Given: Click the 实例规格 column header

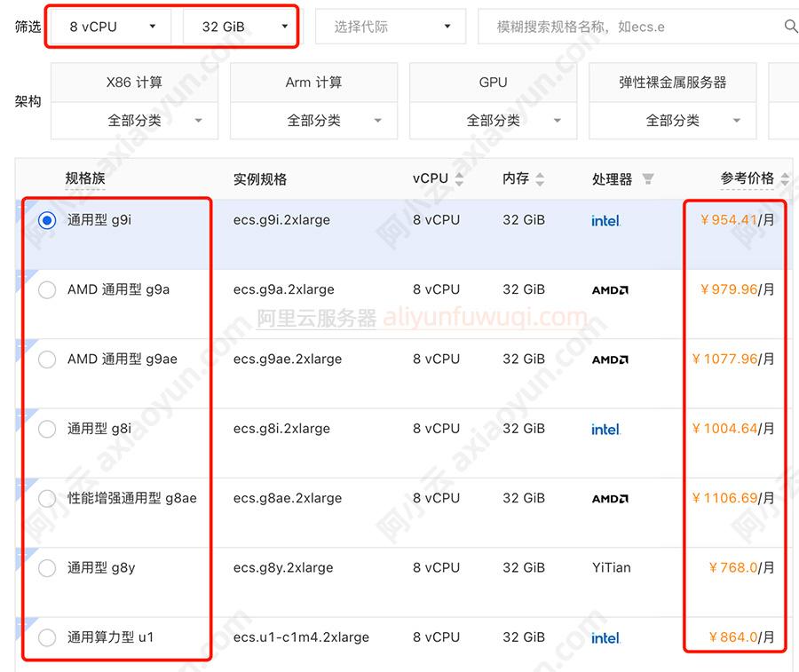Looking at the screenshot, I should point(260,179).
